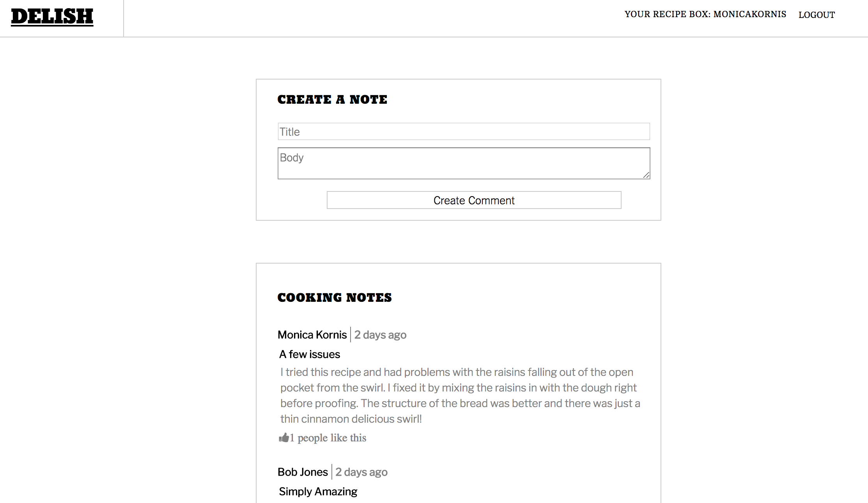The height and width of the screenshot is (503, 868).
Task: Click the Bob Jones author name
Action: (303, 472)
